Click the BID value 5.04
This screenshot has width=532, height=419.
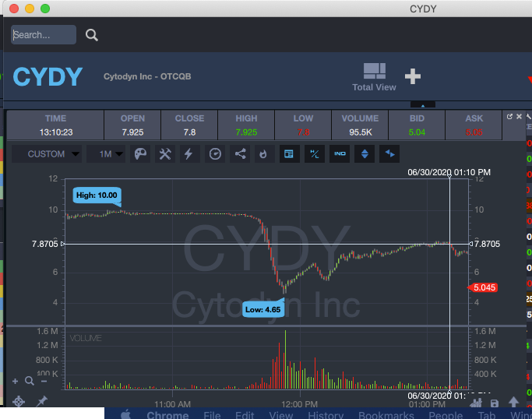coord(417,132)
